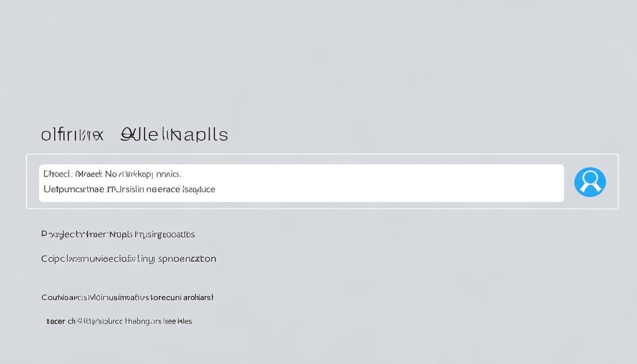Open the result line starting with 'Pyyject'
Image resolution: width=637 pixels, height=364 pixels.
[x=118, y=234]
